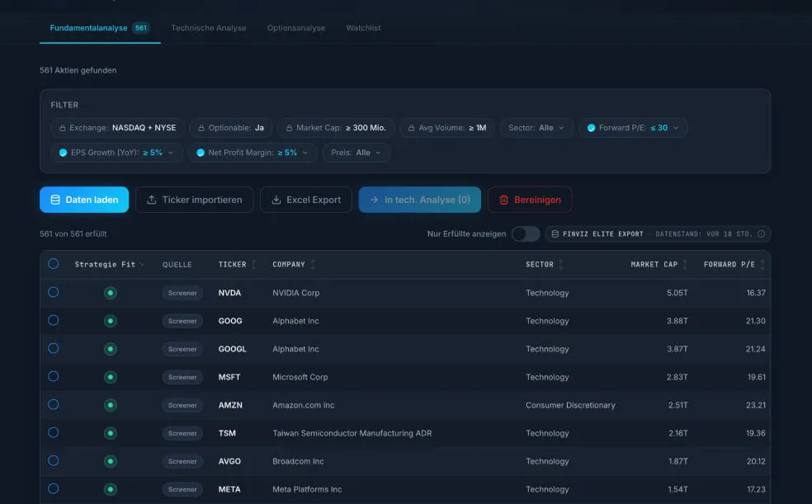
Task: Click the MSFT strategy fit green indicator
Action: coord(111,377)
